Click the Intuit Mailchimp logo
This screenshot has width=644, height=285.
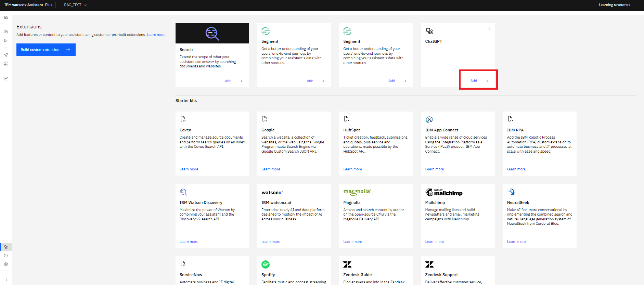pyautogui.click(x=444, y=192)
